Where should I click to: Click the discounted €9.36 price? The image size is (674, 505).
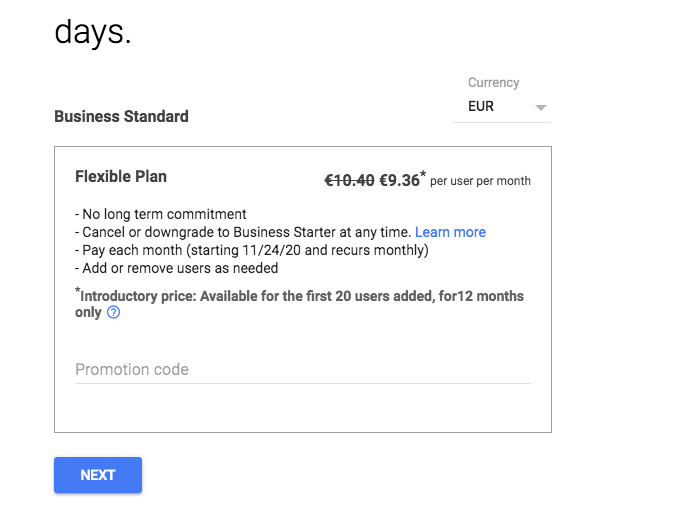point(399,181)
